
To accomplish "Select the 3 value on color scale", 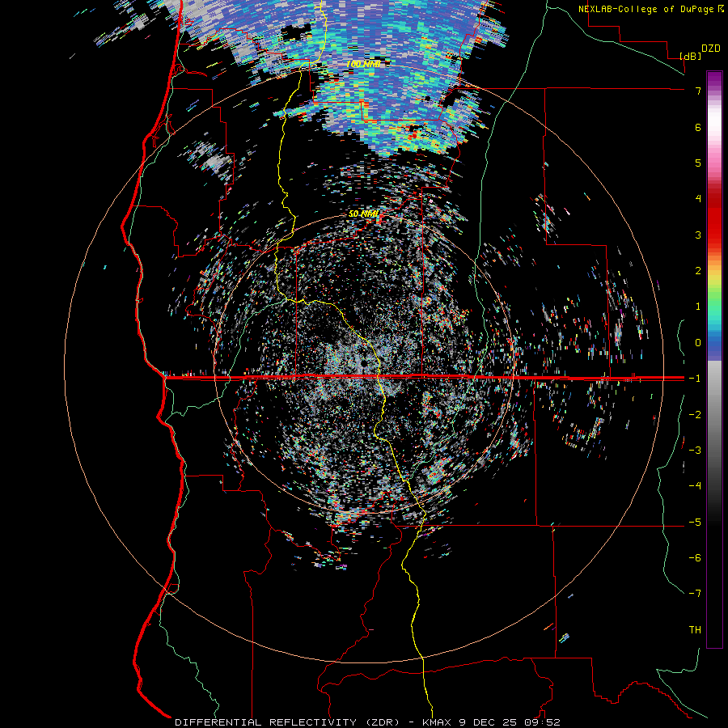I will coord(698,235).
